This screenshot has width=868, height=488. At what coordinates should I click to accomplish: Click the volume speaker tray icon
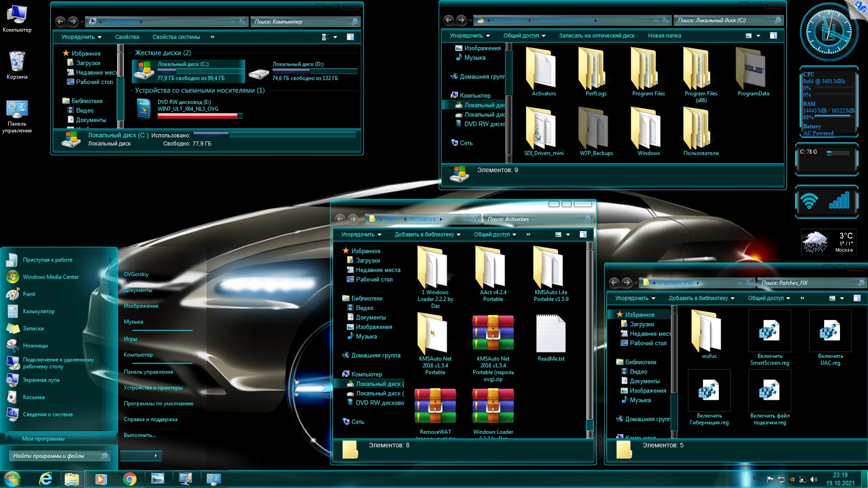pyautogui.click(x=814, y=479)
